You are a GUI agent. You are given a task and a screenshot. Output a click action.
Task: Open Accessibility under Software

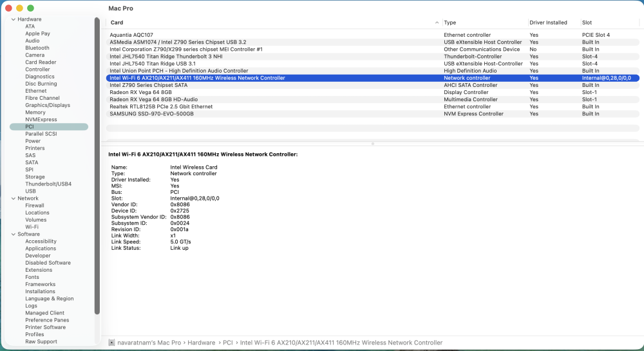[x=41, y=242]
